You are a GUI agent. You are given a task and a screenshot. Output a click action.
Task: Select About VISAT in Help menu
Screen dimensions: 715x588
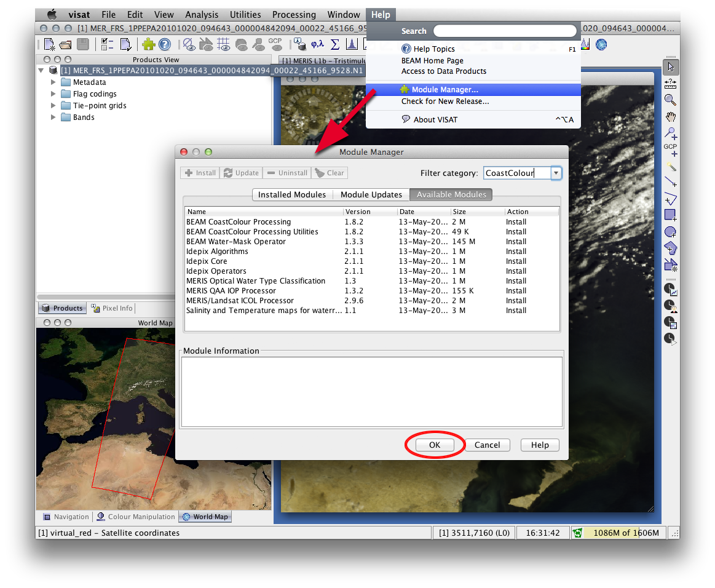pos(473,119)
